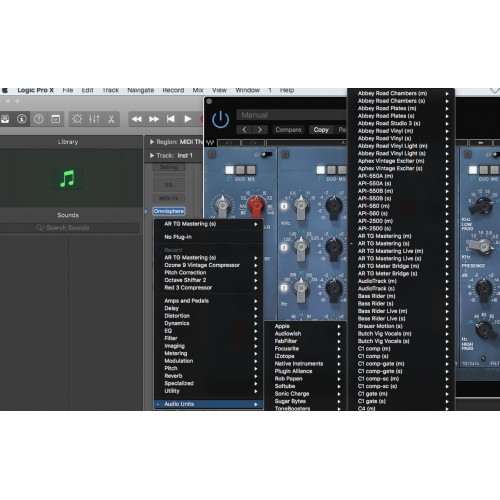Select Pitch Correction recent item
The image size is (500, 500).
coord(208,273)
